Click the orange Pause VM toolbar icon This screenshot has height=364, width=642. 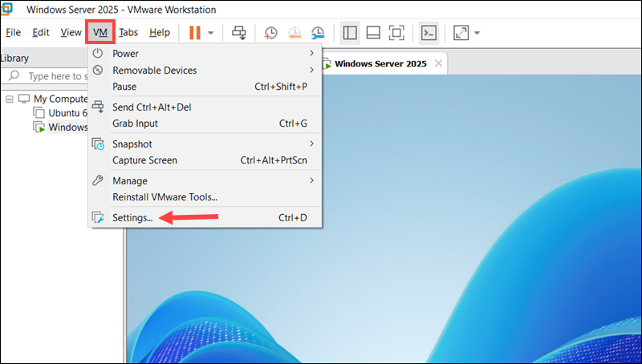(x=194, y=33)
